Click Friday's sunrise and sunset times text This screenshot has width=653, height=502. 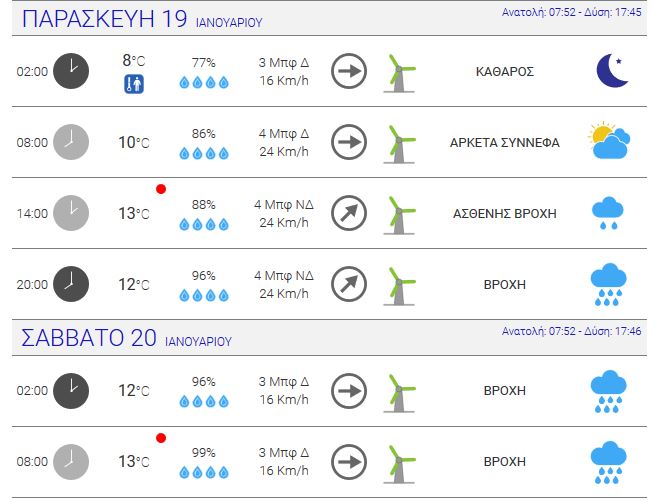pos(571,12)
